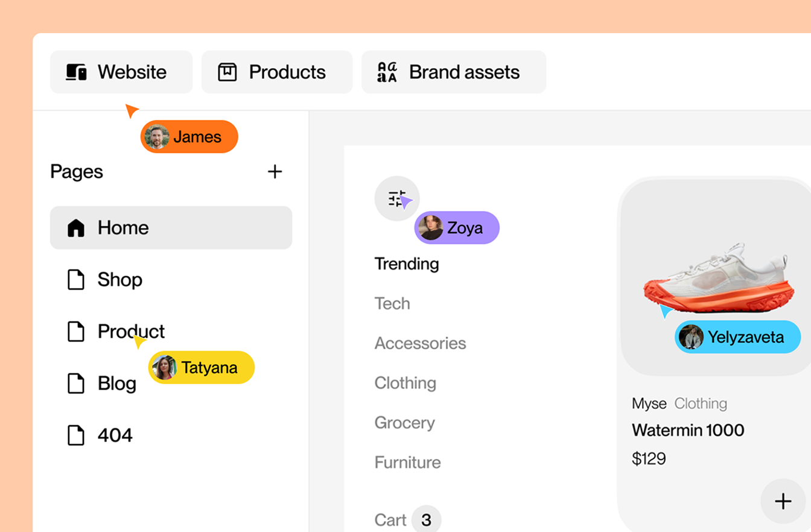Click the Shop page document icon
The height and width of the screenshot is (532, 811).
click(76, 280)
